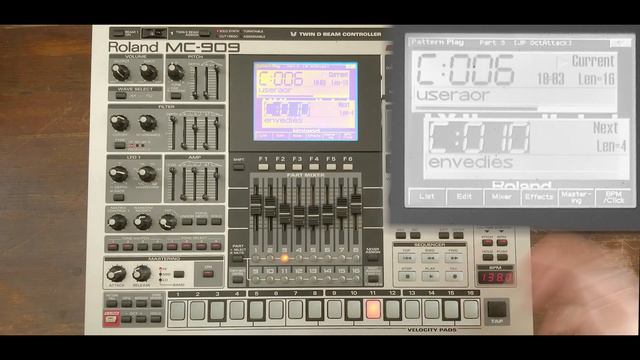
Task: Click the Mastering ATTACK knob
Action: coord(116,273)
